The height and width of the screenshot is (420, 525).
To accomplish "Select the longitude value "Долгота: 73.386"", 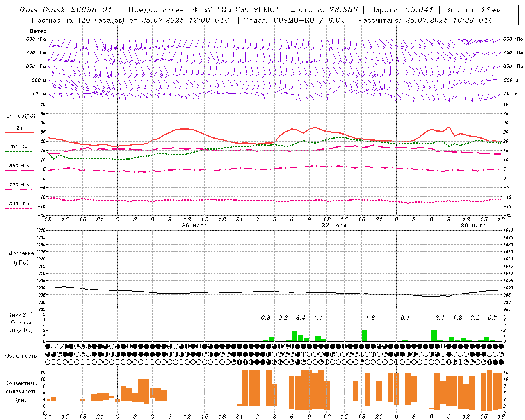I will (x=324, y=10).
